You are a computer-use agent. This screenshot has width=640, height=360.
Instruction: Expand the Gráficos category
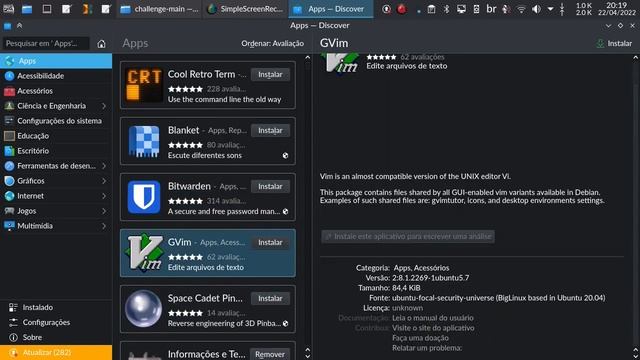[104, 181]
